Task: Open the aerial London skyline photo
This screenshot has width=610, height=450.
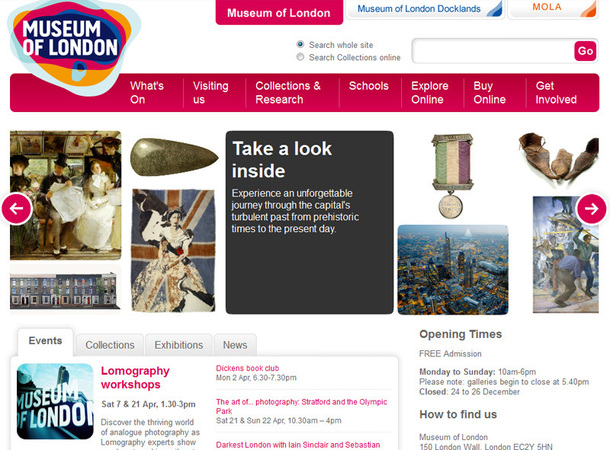Action: (x=453, y=270)
